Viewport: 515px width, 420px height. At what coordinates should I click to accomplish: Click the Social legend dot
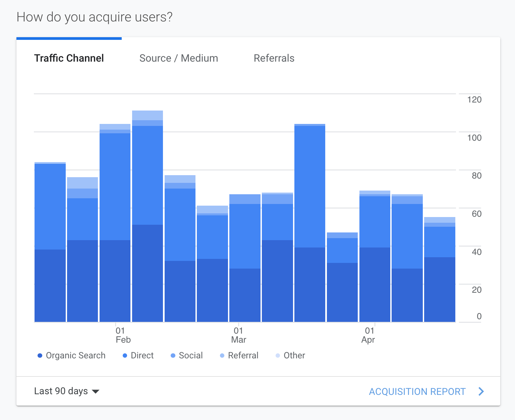[x=173, y=356]
